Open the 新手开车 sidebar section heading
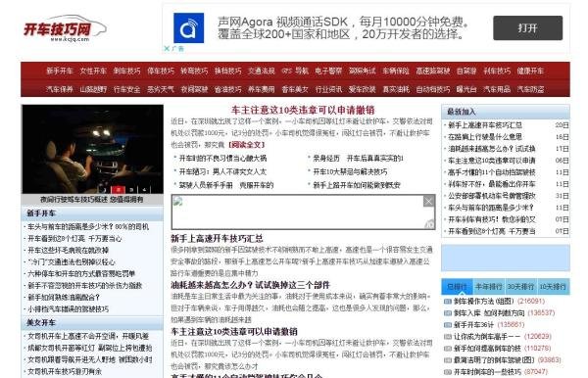 coord(41,213)
